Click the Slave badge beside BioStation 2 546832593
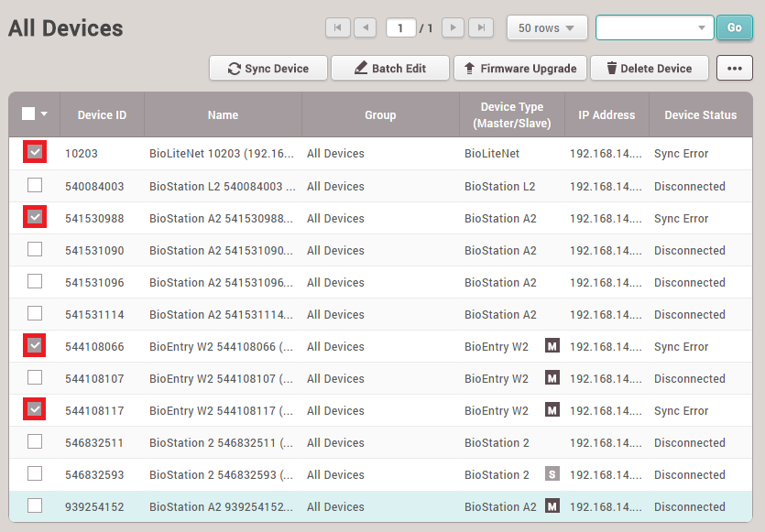 click(552, 474)
